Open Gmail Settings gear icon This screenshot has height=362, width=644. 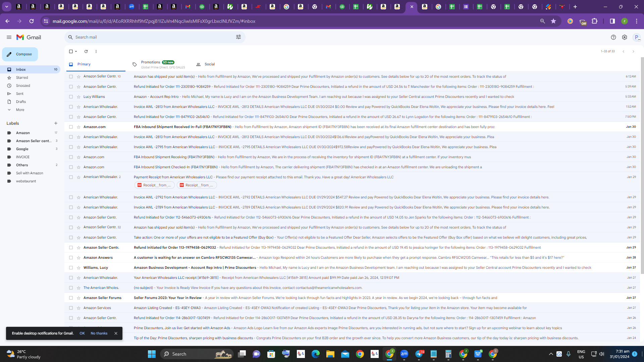pyautogui.click(x=625, y=37)
